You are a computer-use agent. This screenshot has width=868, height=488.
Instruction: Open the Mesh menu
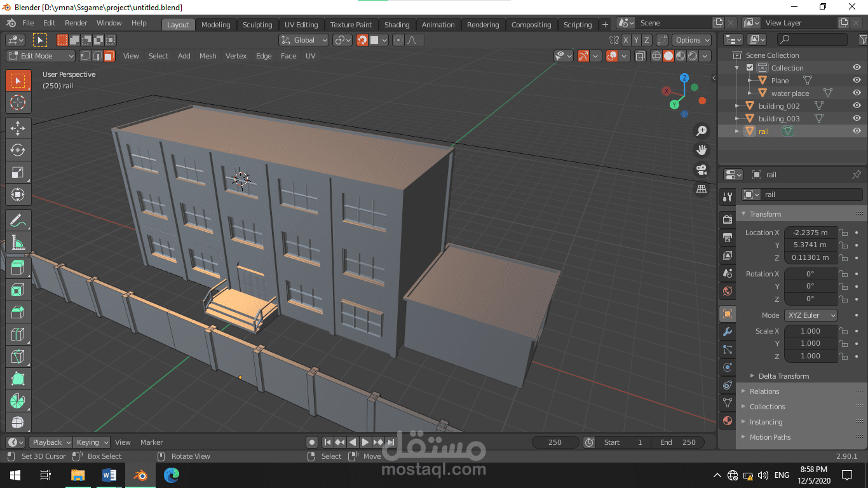pyautogui.click(x=208, y=56)
